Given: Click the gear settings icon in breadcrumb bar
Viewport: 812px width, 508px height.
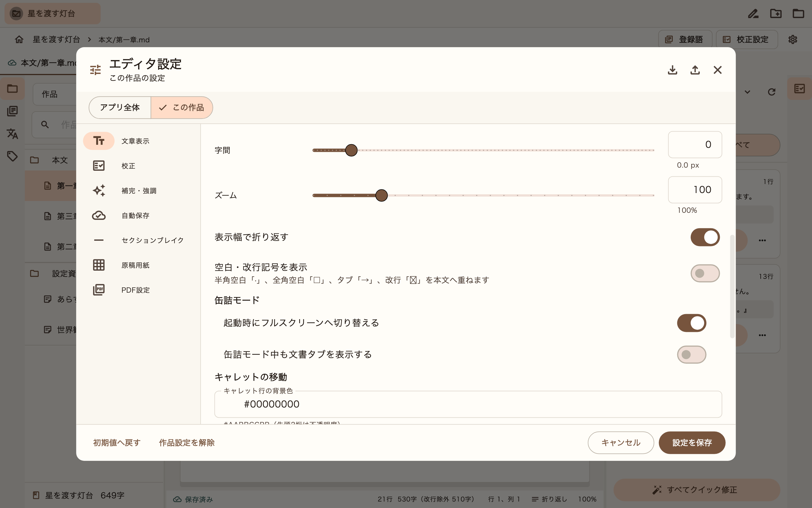Looking at the screenshot, I should coord(793,39).
